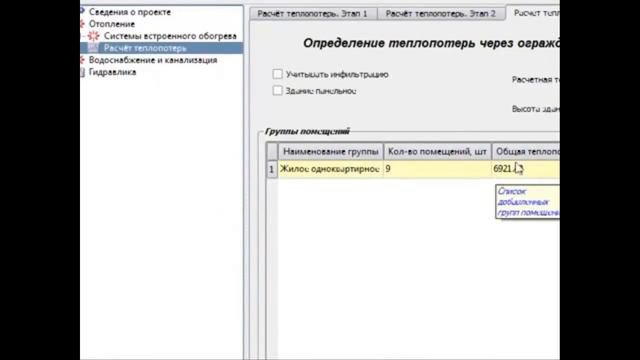Open 'Водоснабжение и канализация' section
640x360 pixels.
[x=153, y=60]
